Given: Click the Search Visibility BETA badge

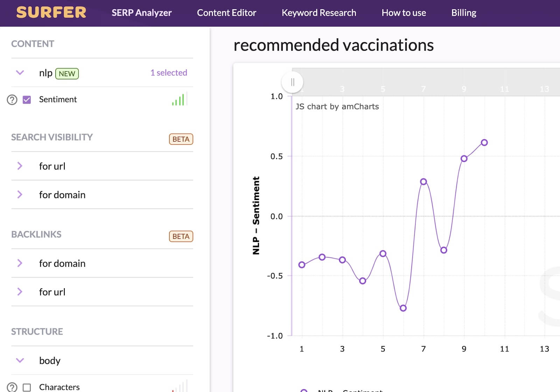Looking at the screenshot, I should (x=181, y=139).
